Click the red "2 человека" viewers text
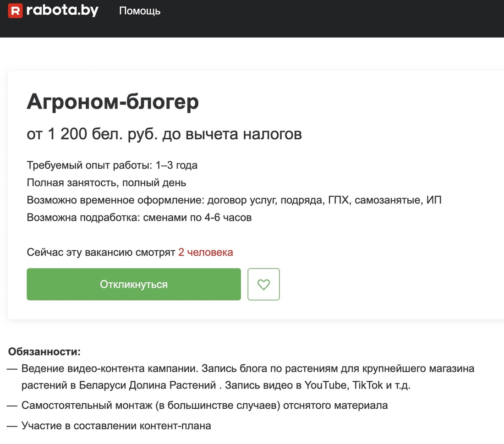Image resolution: width=504 pixels, height=444 pixels. tap(205, 252)
